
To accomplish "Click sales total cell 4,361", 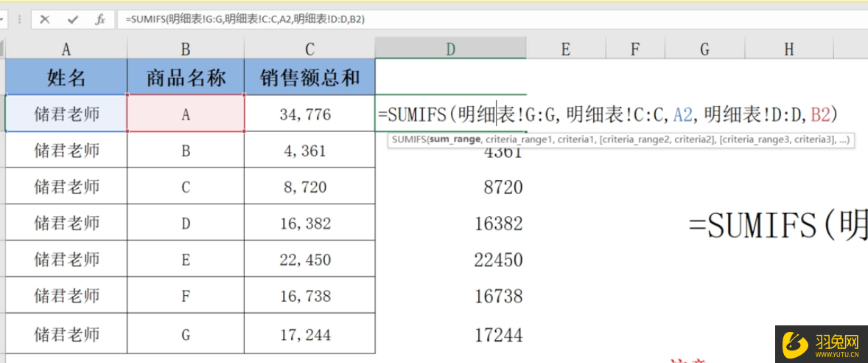I will point(309,151).
